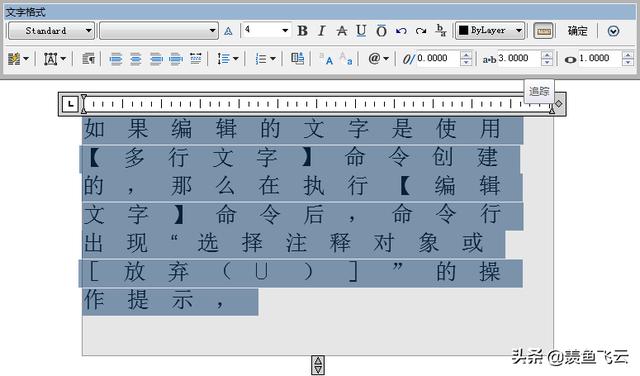The image size is (640, 376).
Task: Apply distributed paragraph alignment
Action: (196, 59)
